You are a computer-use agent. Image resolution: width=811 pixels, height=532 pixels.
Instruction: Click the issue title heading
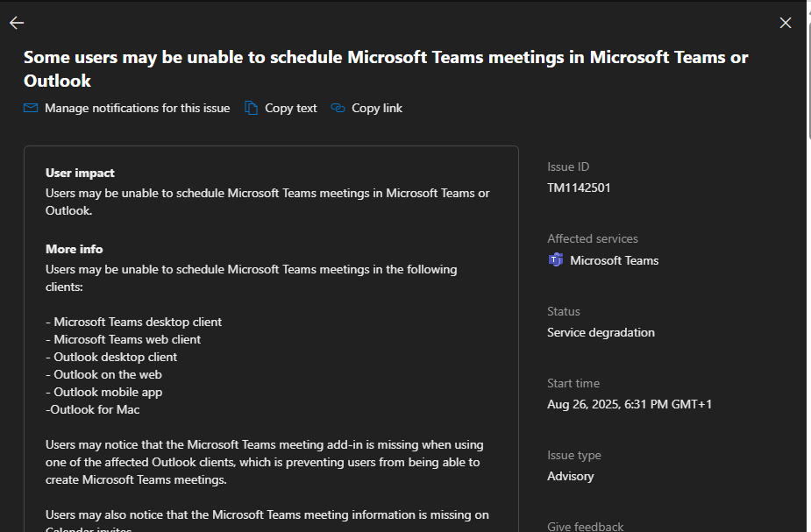(386, 68)
